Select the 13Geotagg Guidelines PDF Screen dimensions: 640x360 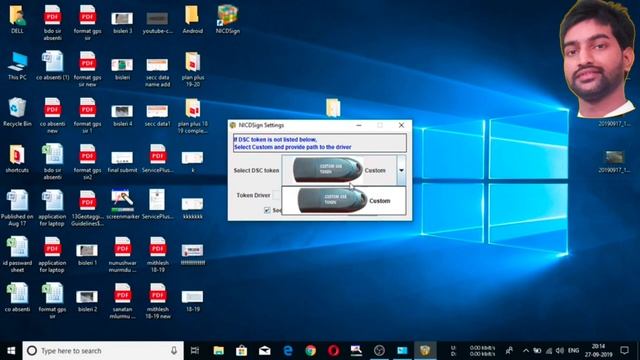87,209
